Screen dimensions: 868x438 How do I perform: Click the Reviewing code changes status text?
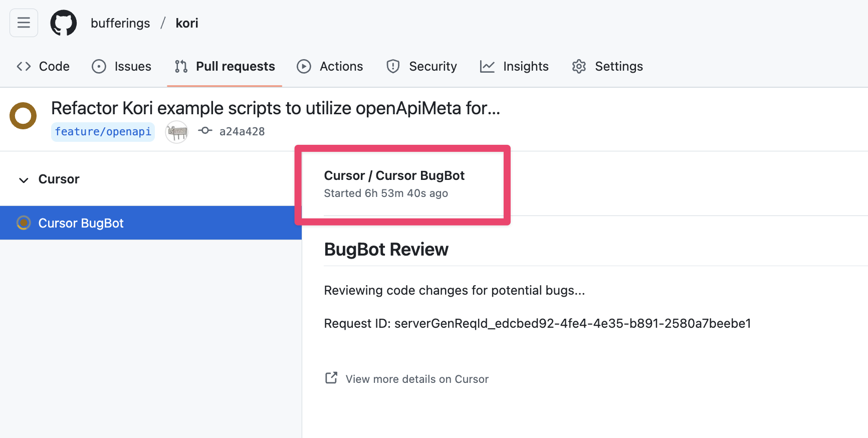[x=455, y=291]
